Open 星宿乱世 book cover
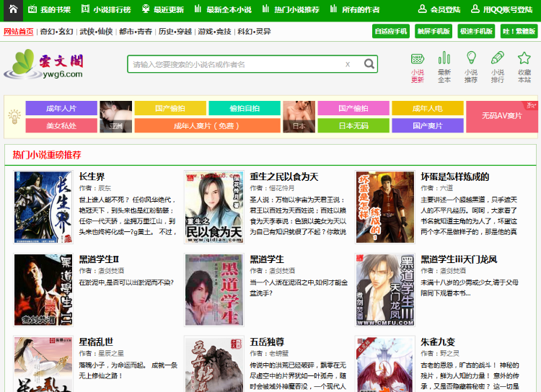Viewport: 541px width, 392px height. (43, 364)
